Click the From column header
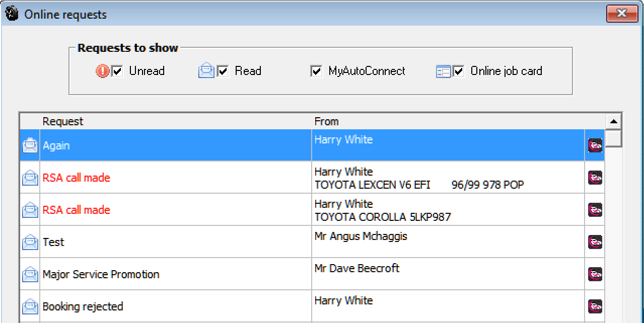 326,121
